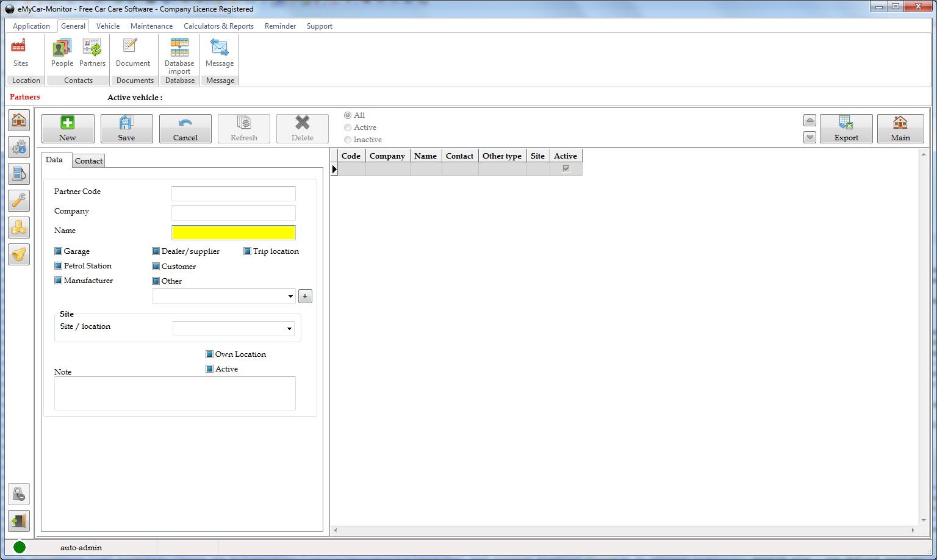Expand the Site / location dropdown
This screenshot has width=937, height=560.
point(289,329)
